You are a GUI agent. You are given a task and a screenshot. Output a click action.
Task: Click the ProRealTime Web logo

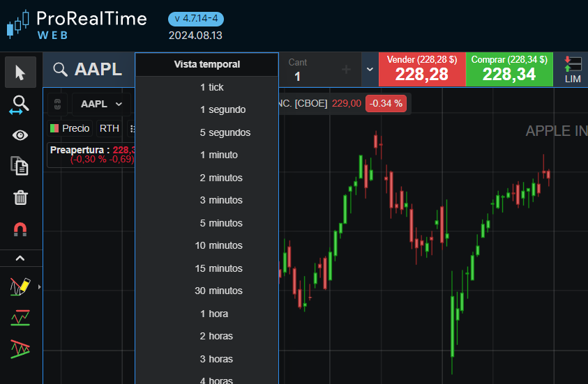(77, 24)
